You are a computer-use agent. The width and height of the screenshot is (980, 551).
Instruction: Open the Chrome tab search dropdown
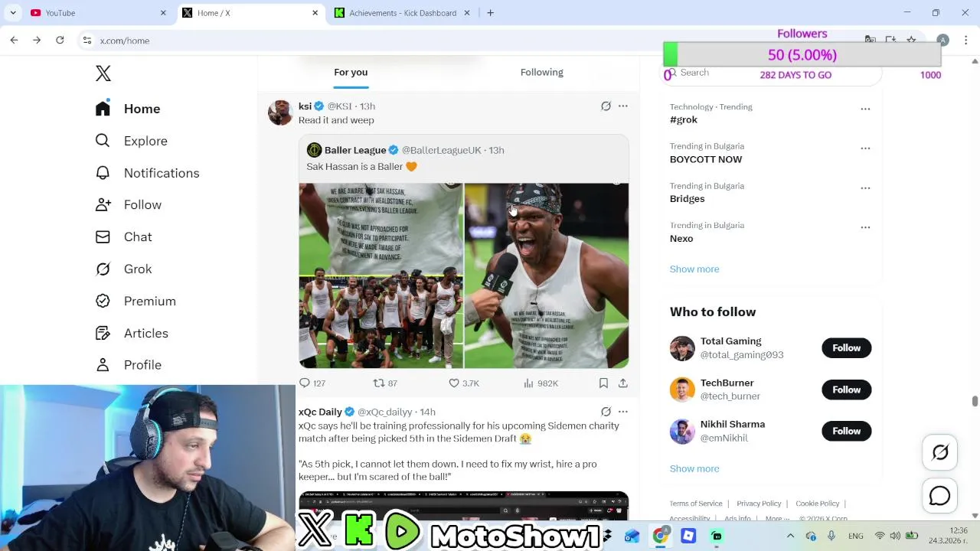pos(13,13)
